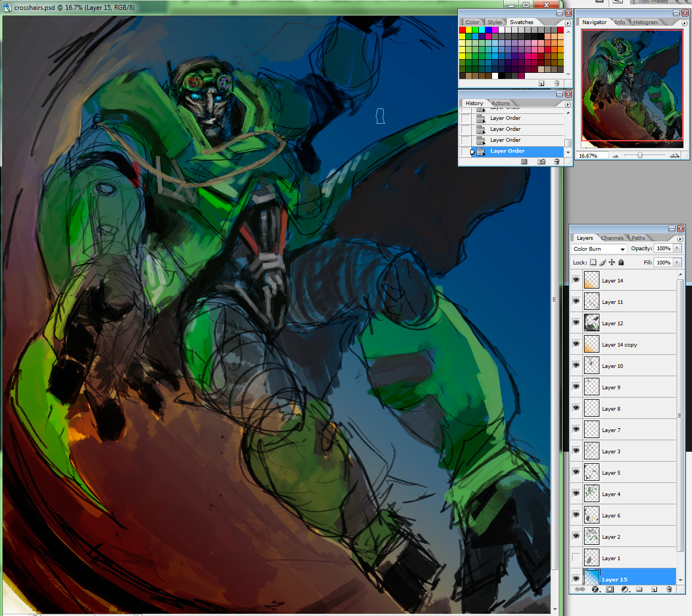
Task: Create a new layer group folder
Action: tap(639, 589)
